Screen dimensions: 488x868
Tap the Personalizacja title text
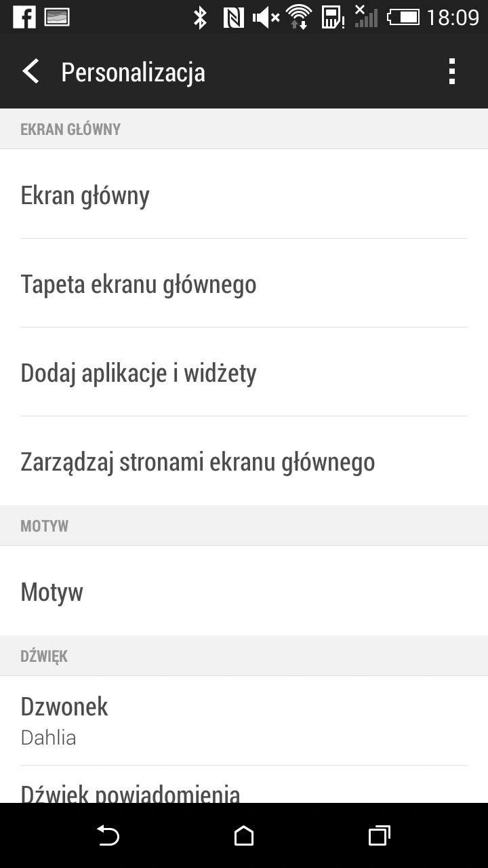(x=133, y=73)
